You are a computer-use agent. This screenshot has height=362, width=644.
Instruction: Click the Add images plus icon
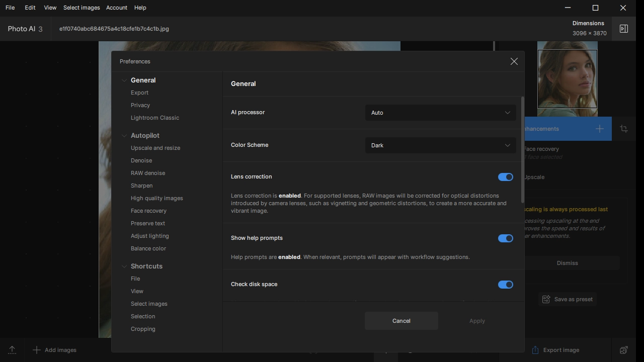36,350
